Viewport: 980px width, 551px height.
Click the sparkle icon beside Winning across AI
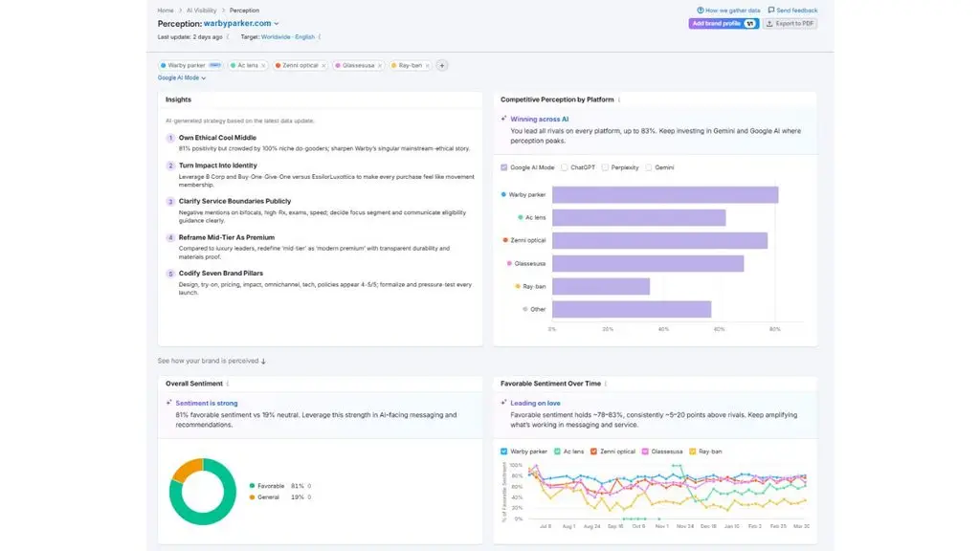pos(503,119)
